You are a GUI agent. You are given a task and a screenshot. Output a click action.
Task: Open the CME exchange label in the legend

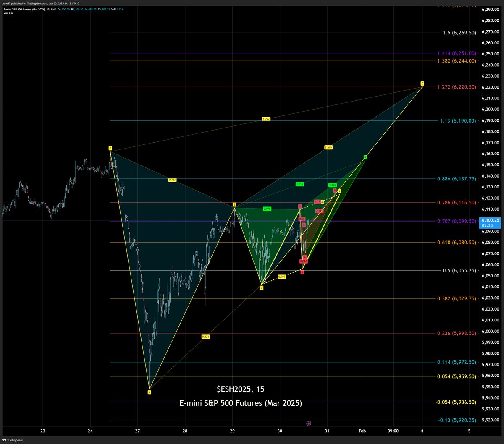53,9
